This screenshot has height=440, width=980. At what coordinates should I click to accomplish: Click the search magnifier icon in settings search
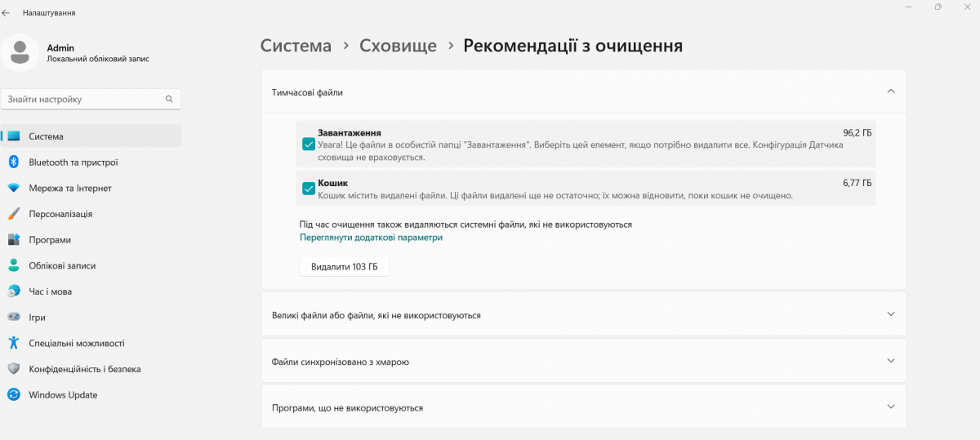point(169,99)
